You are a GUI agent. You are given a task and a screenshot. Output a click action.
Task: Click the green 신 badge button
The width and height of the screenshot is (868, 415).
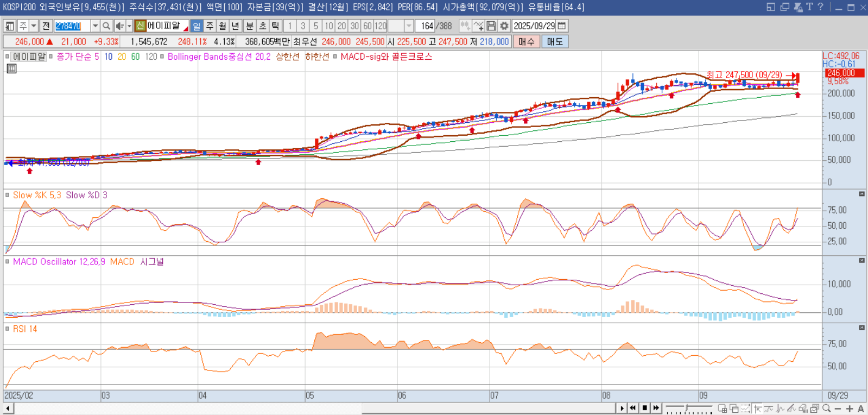pyautogui.click(x=140, y=26)
